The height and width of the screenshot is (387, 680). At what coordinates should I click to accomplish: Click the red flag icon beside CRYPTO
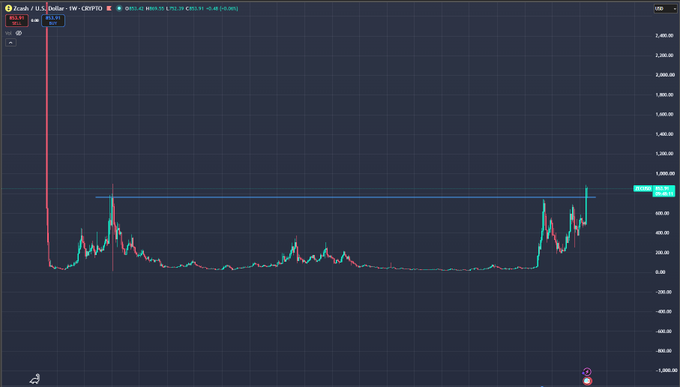[x=109, y=8]
